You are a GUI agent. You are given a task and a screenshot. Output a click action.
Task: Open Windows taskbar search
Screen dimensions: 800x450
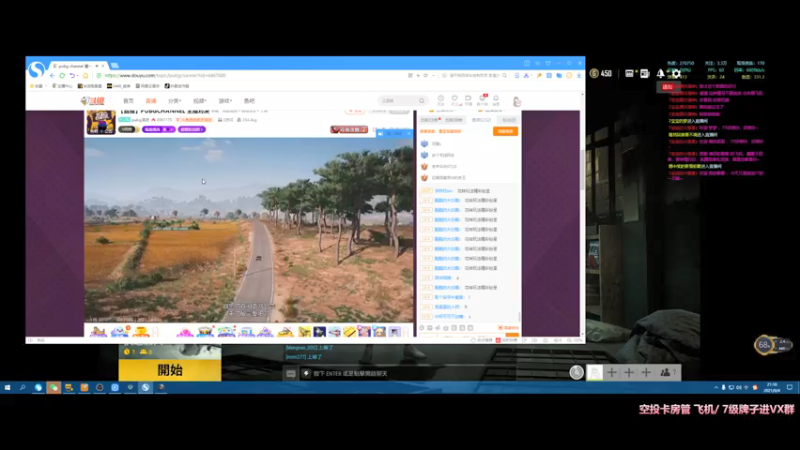click(22, 388)
